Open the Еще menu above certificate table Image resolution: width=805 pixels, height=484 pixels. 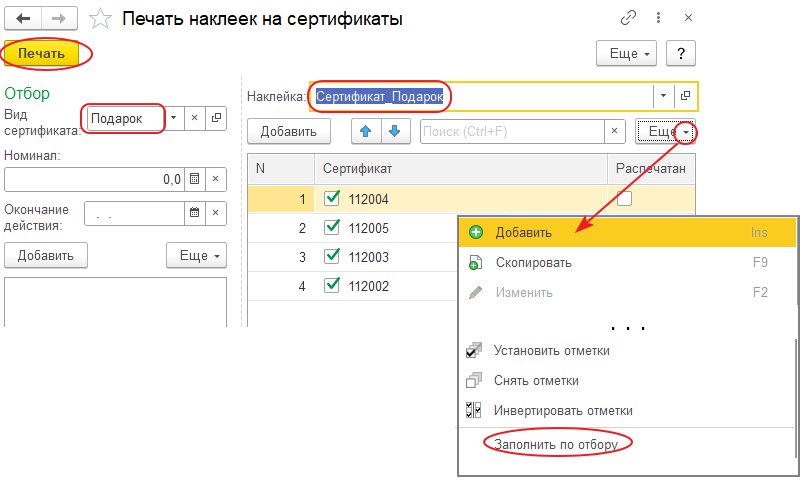pyautogui.click(x=665, y=131)
